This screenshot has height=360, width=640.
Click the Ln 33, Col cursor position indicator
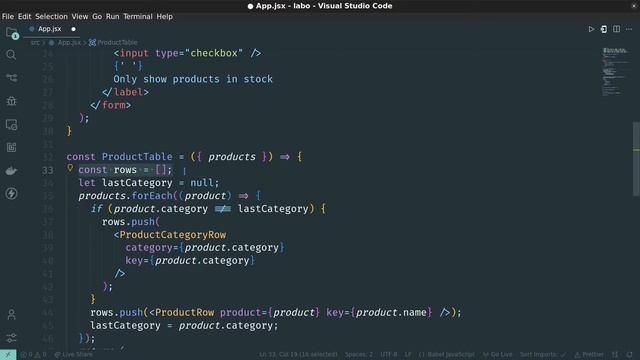pos(298,355)
